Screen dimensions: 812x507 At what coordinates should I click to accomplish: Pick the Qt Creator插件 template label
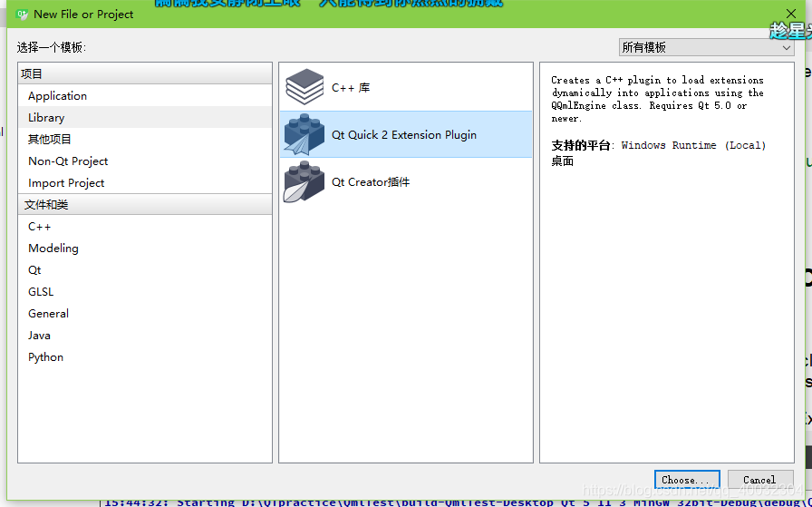click(371, 182)
